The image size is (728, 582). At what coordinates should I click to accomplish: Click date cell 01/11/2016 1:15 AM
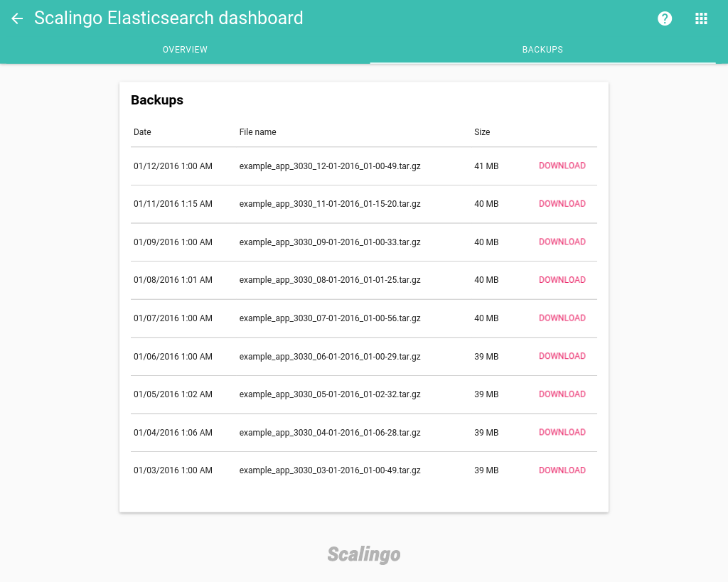coord(173,204)
